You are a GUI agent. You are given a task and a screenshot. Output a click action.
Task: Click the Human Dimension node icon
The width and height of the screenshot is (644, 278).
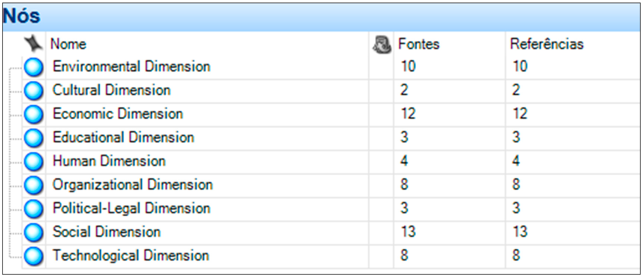tap(33, 161)
